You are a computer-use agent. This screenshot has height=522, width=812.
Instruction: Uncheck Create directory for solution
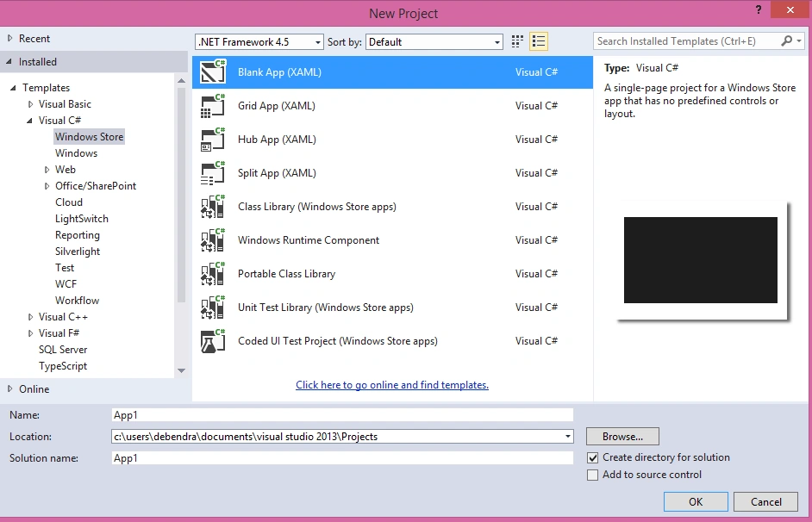point(593,458)
